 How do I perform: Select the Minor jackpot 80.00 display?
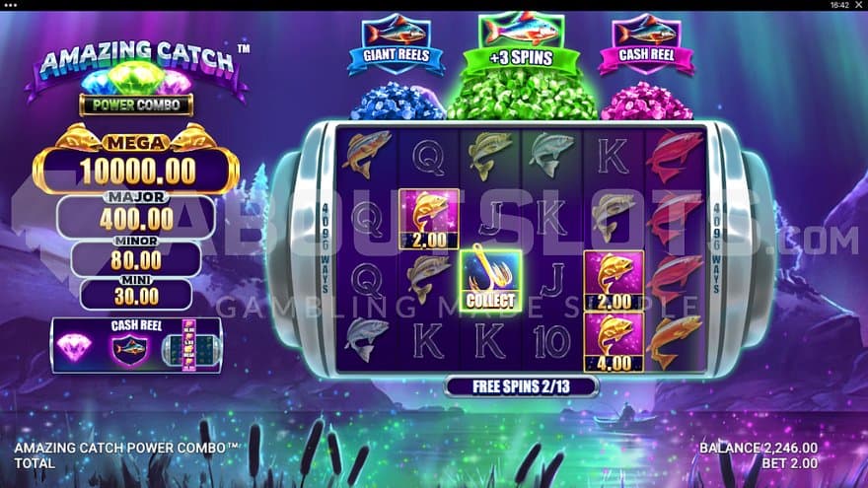136,257
